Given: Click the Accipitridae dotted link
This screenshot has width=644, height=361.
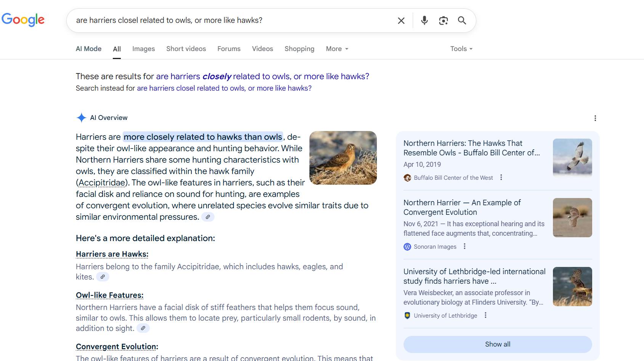Looking at the screenshot, I should tap(102, 183).
